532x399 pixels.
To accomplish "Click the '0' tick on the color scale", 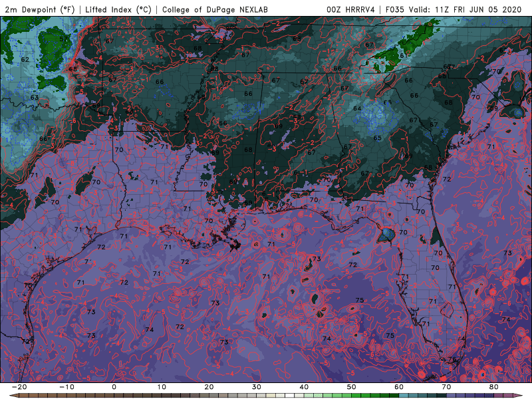I will point(114,387).
